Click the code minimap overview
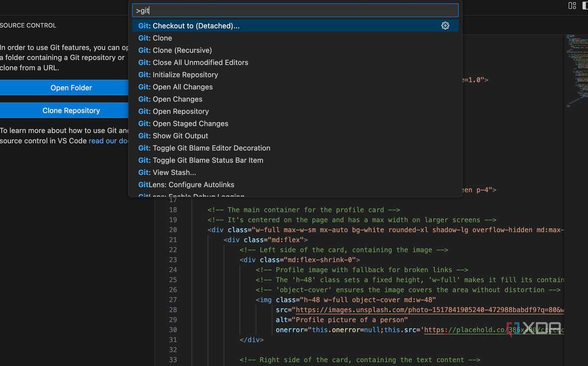This screenshot has height=366, width=588. (x=576, y=71)
